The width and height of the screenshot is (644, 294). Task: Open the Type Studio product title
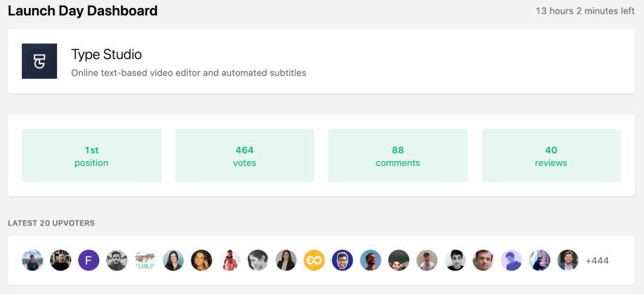[x=106, y=54]
